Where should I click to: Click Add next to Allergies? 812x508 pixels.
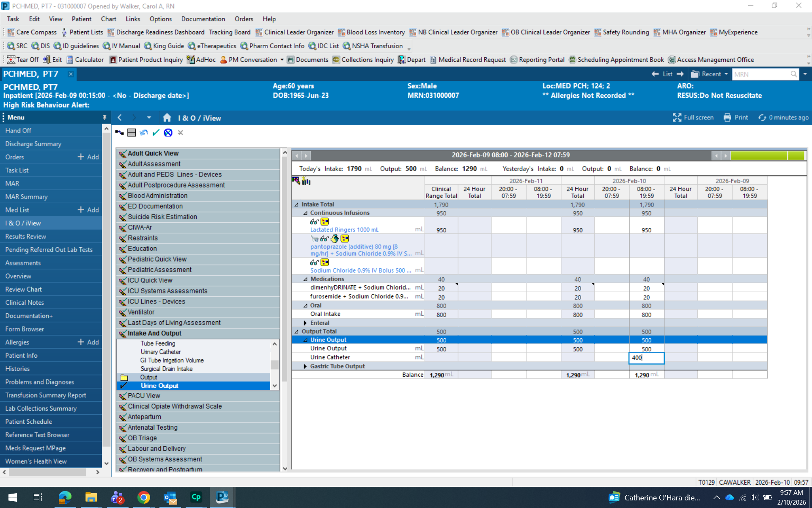pos(88,342)
